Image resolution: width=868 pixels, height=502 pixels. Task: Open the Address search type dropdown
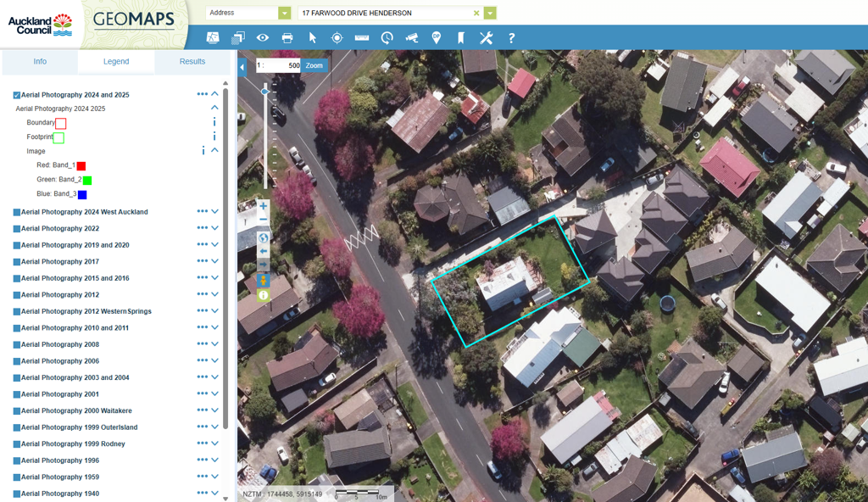coord(284,14)
